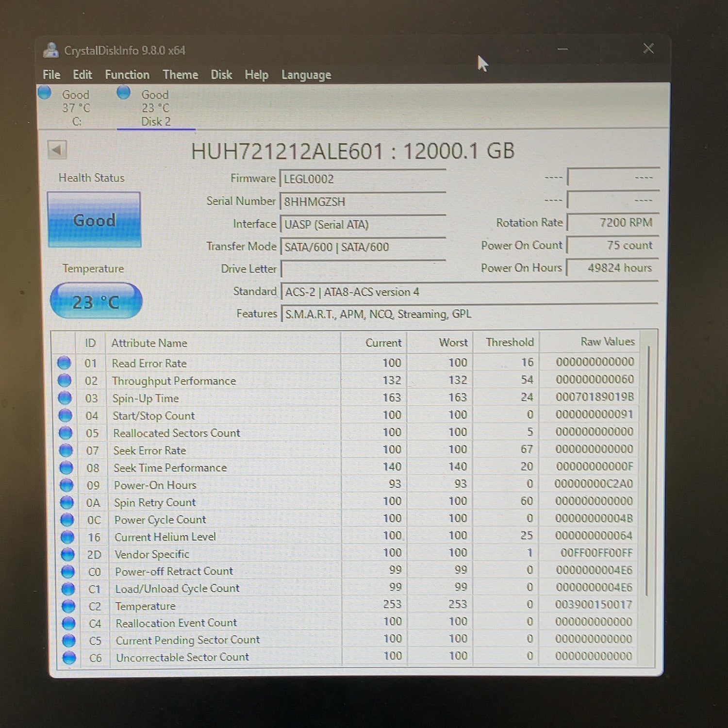Click the 23 °C temperature button
This screenshot has height=728, width=728.
pos(96,301)
